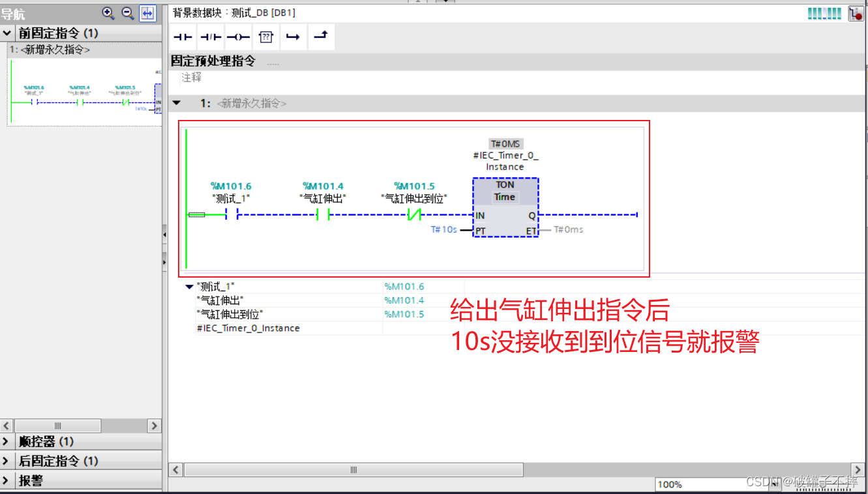The image size is (868, 494).
Task: Zoom in the navigation panel
Action: pyautogui.click(x=108, y=12)
